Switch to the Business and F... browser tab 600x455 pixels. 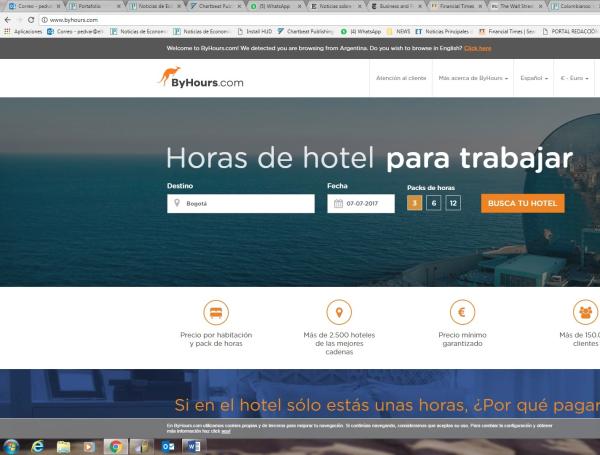[x=396, y=6]
